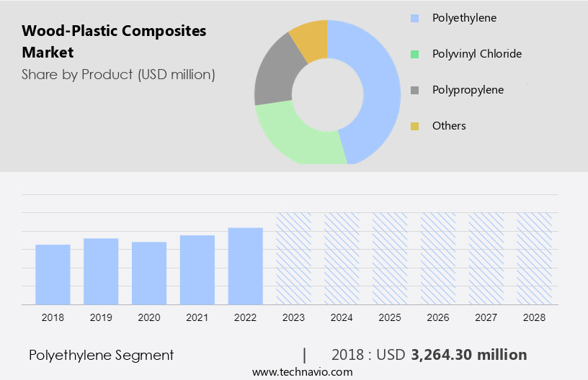Image resolution: width=588 pixels, height=380 pixels.
Task: Click the hatched 2027 forecast bar
Action: point(486,258)
